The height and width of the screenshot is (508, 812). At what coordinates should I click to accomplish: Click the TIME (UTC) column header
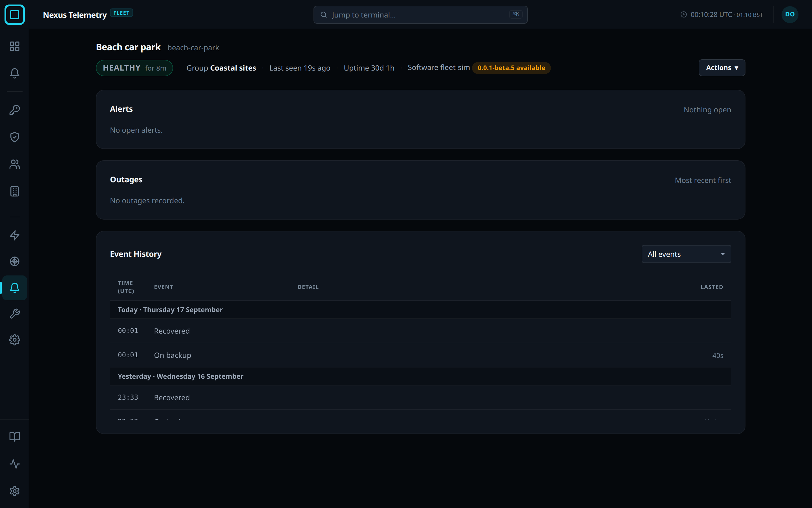pos(126,287)
